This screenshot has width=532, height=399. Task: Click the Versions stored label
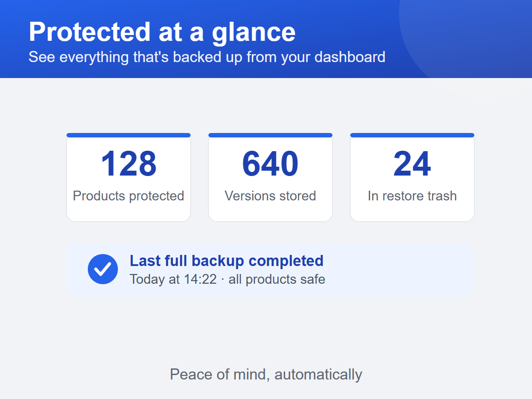270,196
